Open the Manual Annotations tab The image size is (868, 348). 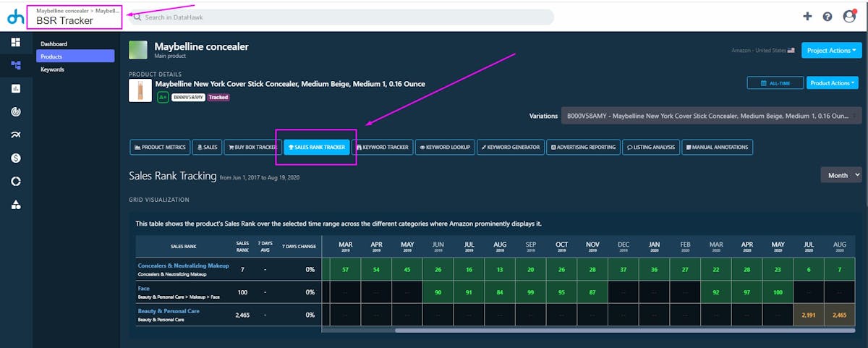click(x=718, y=147)
